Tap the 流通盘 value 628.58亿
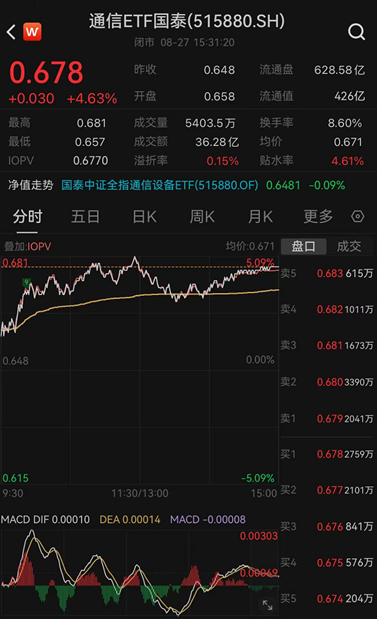The width and height of the screenshot is (377, 619). 339,70
